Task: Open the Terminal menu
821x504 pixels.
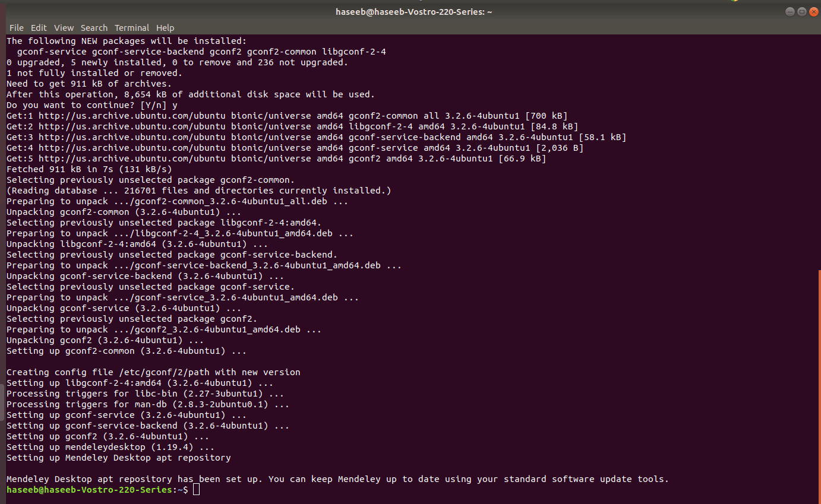Action: pyautogui.click(x=132, y=28)
